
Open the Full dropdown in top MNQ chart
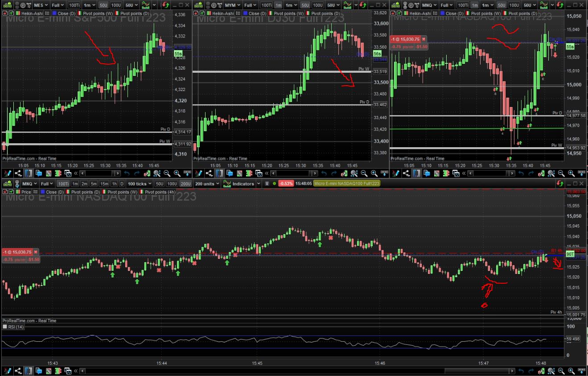pyautogui.click(x=447, y=5)
